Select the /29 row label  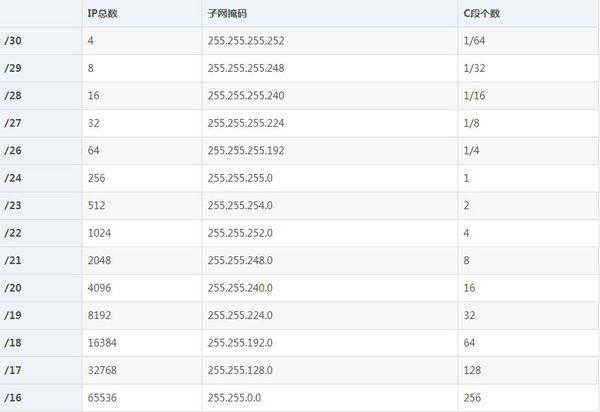(x=13, y=68)
